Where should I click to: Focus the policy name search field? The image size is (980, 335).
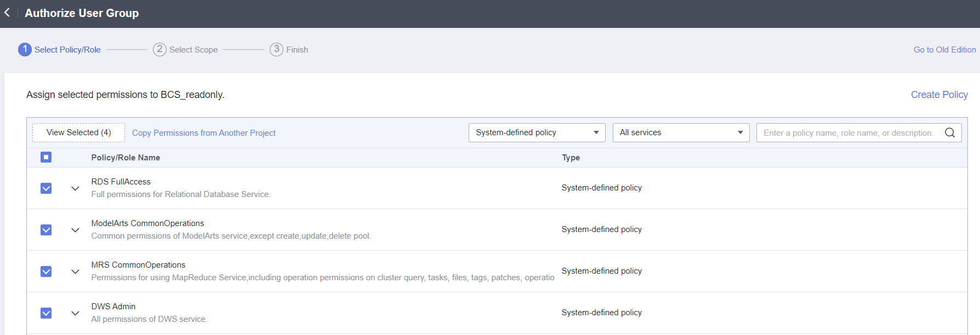coord(848,133)
